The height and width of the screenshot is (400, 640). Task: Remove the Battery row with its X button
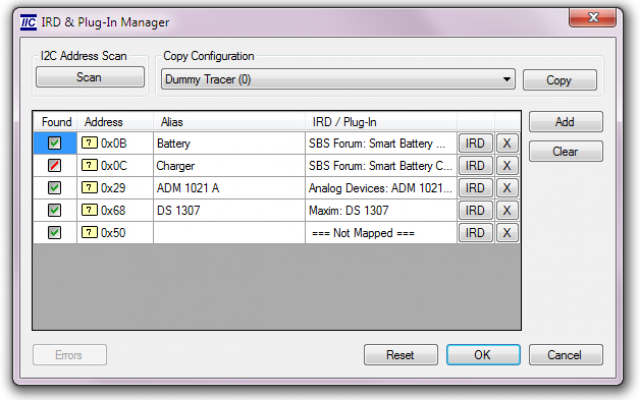(507, 143)
